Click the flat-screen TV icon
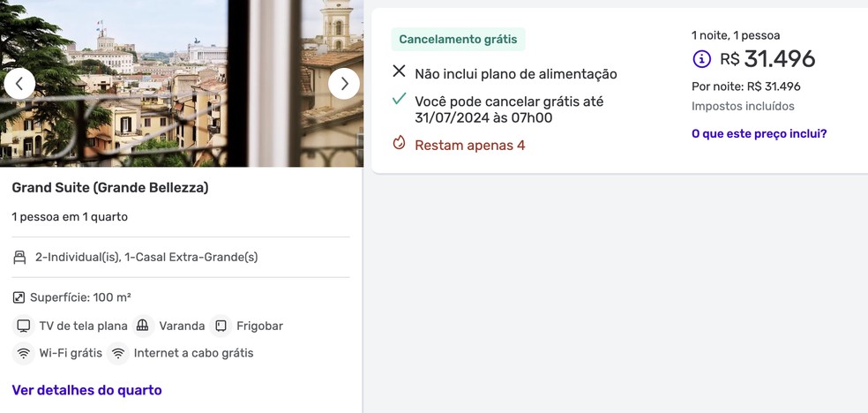This screenshot has width=868, height=413. (x=23, y=327)
